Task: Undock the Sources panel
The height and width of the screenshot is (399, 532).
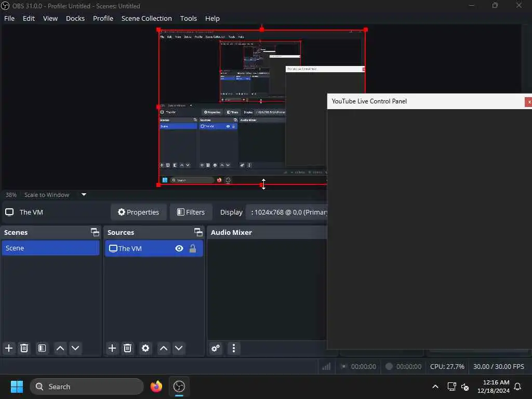Action: 198,232
